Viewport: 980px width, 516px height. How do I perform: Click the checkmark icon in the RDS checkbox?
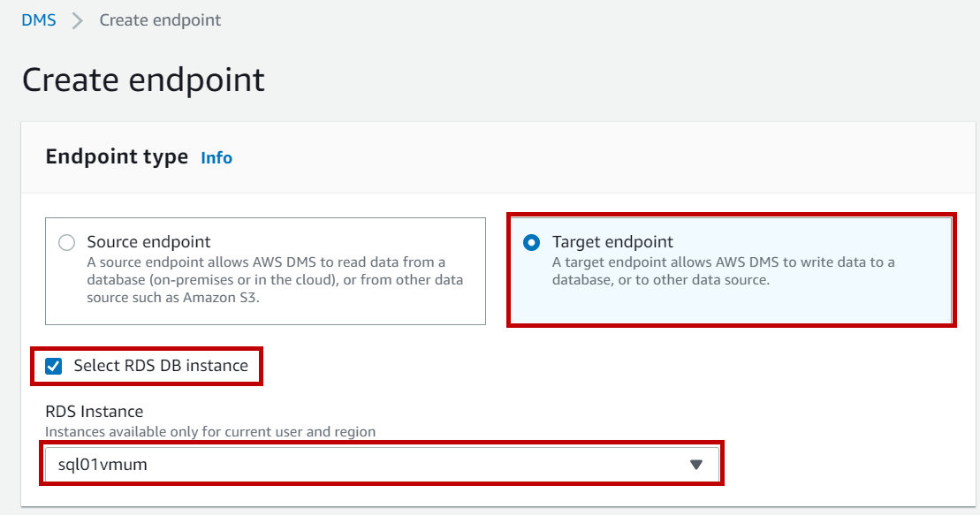click(x=54, y=366)
